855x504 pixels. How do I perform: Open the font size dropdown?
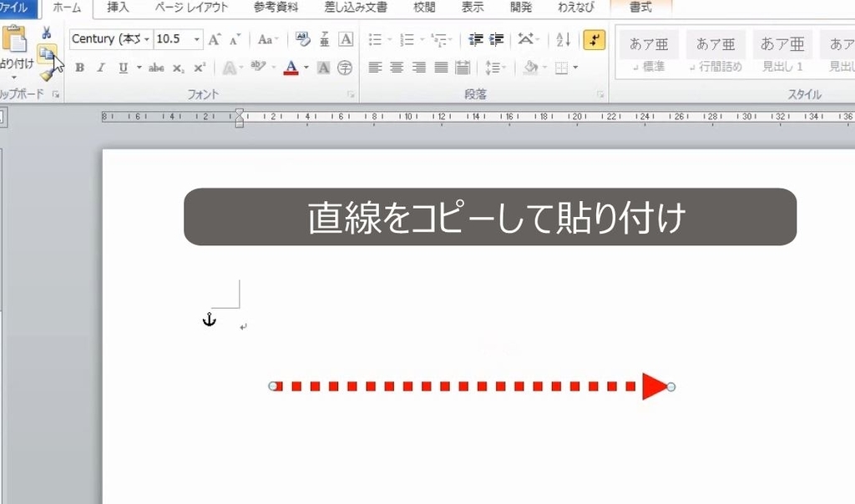pos(195,39)
